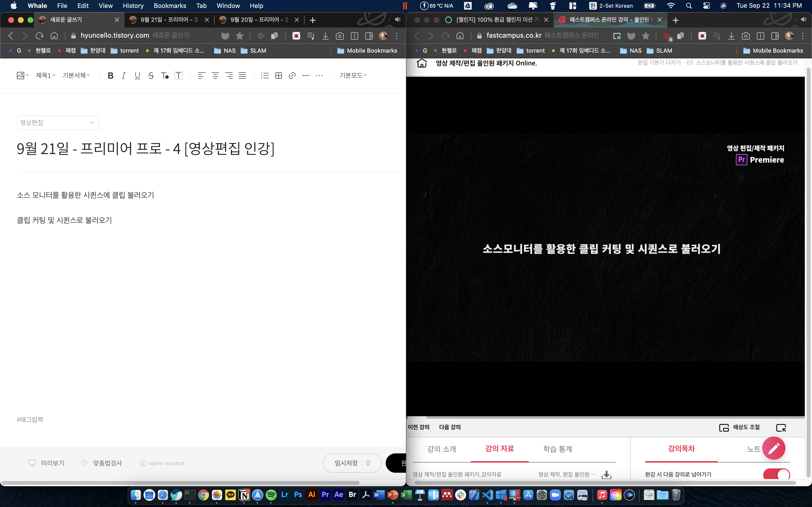The height and width of the screenshot is (507, 812).
Task: Insert a table with the grid icon
Action: click(x=278, y=75)
